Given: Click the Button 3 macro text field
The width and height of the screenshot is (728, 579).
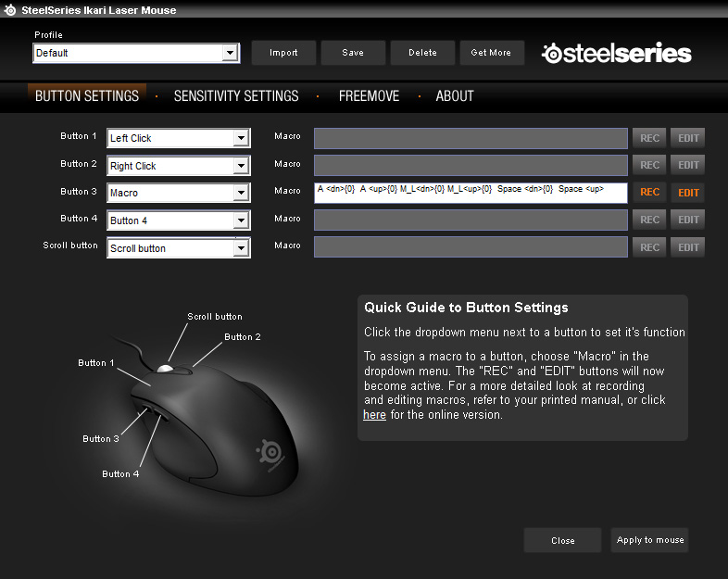Looking at the screenshot, I should pyautogui.click(x=471, y=193).
